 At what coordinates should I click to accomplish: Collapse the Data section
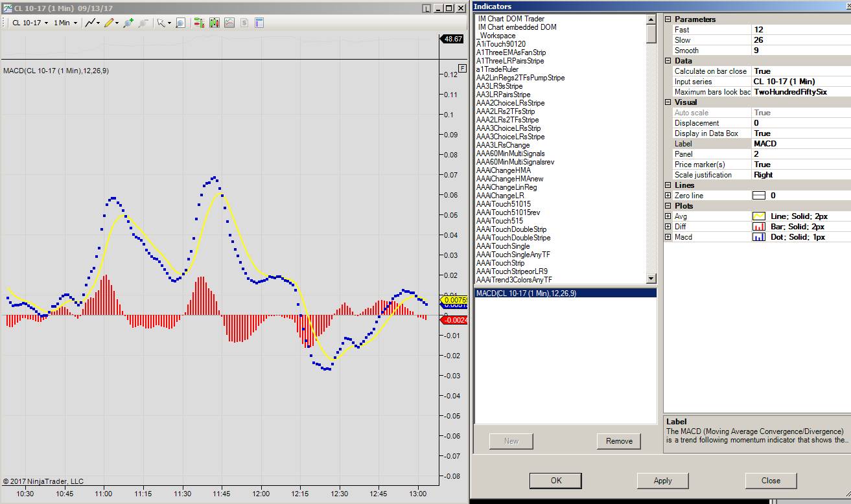[668, 61]
